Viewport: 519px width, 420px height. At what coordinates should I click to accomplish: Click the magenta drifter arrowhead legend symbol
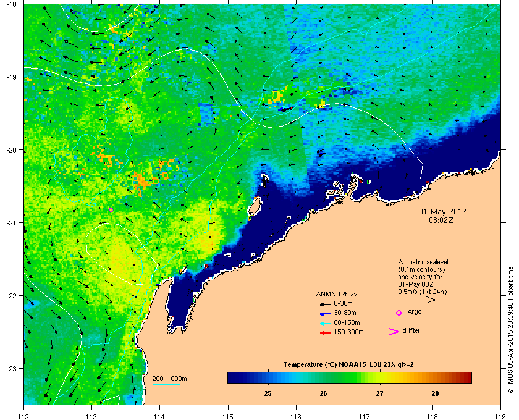(394, 332)
